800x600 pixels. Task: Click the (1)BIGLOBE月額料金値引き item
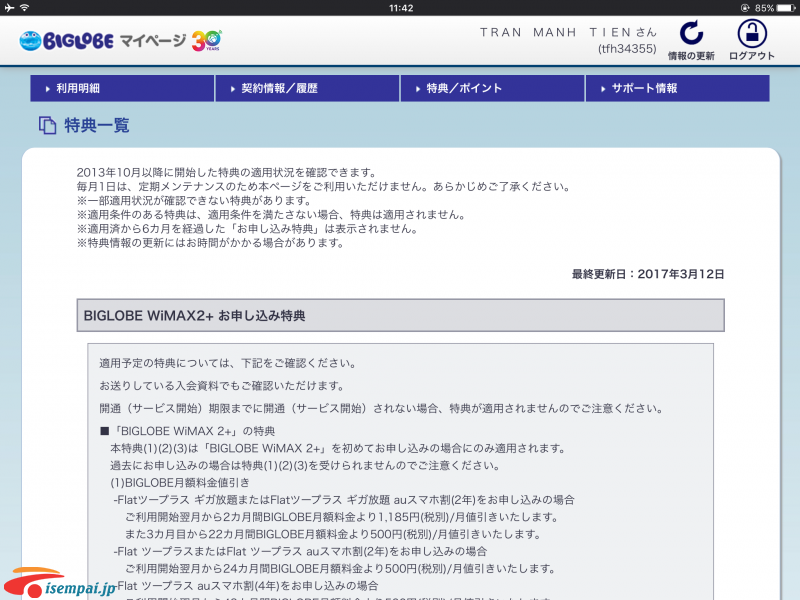(x=180, y=483)
